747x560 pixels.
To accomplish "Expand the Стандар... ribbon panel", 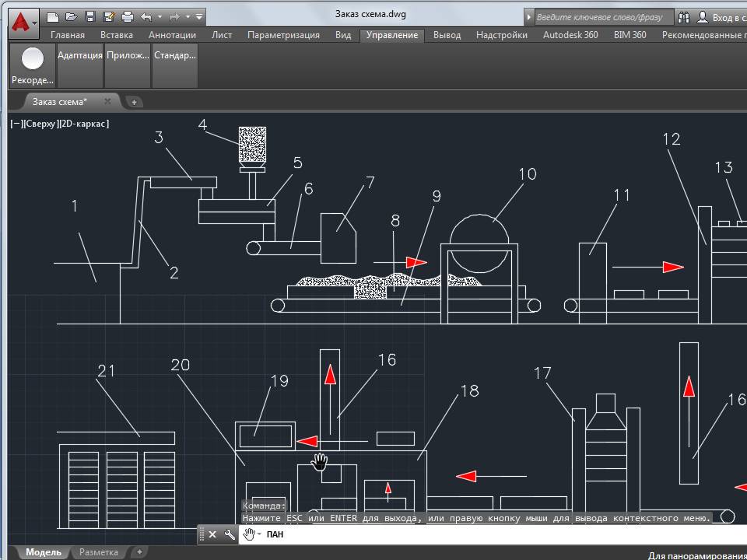I will (175, 65).
